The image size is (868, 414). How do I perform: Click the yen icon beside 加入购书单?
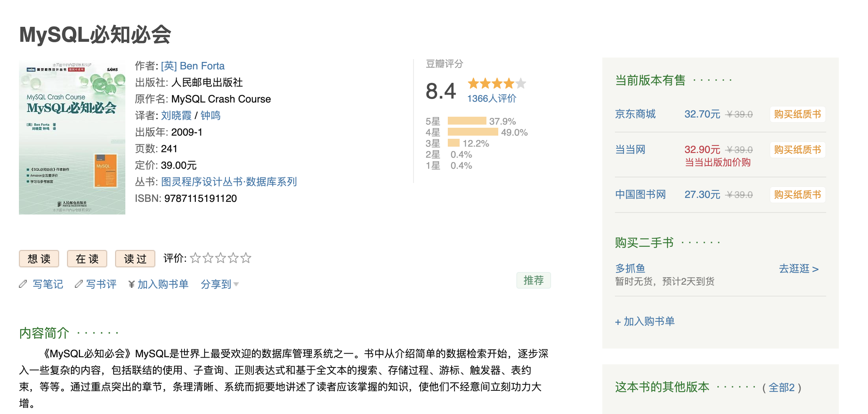click(x=132, y=284)
